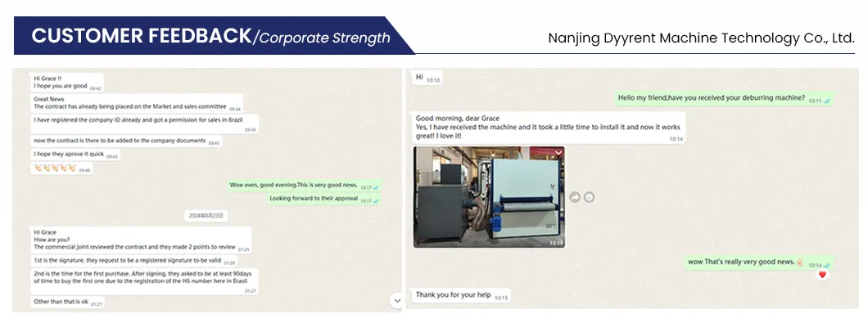Click the CUSTOMER FEEDBACK header banner

(x=141, y=36)
